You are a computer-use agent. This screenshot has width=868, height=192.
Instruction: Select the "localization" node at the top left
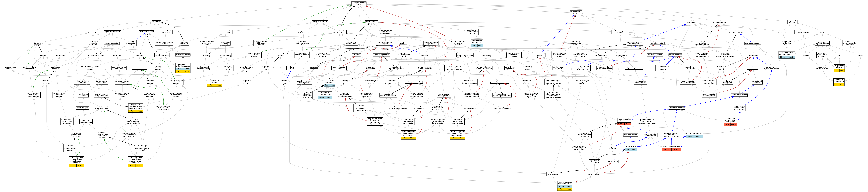156,22
